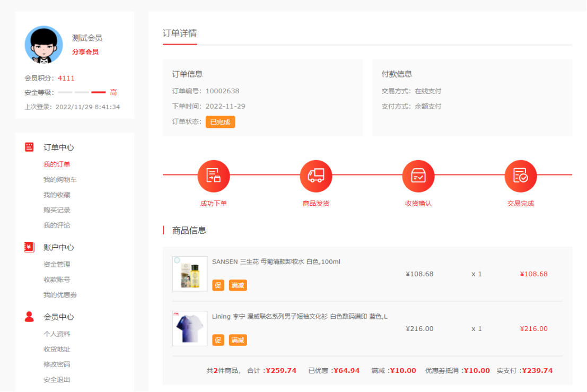Click the 交易完成 transaction complete icon

(x=520, y=176)
